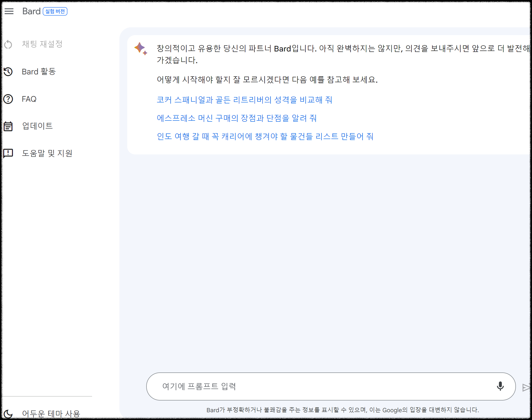The width and height of the screenshot is (532, 420).
Task: Focus the 여기에 프롬프트 입력 text field
Action: [320, 386]
